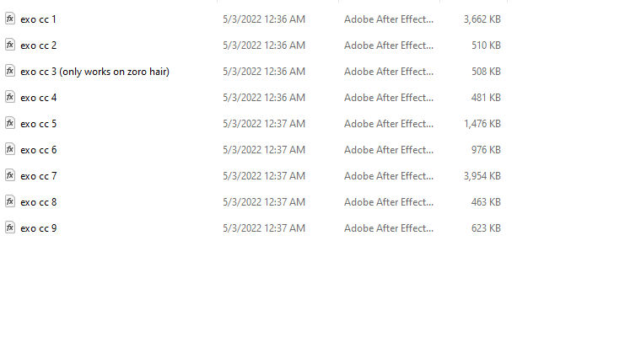
Task: Click the preset icon for exo cc 1
Action: pos(10,19)
